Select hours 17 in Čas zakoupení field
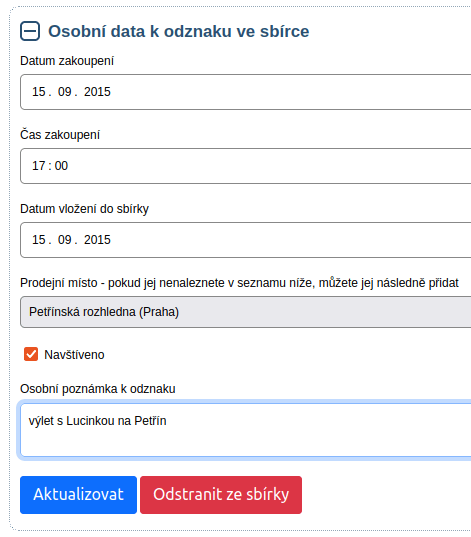Screen dimensions: 471x537 coord(39,166)
